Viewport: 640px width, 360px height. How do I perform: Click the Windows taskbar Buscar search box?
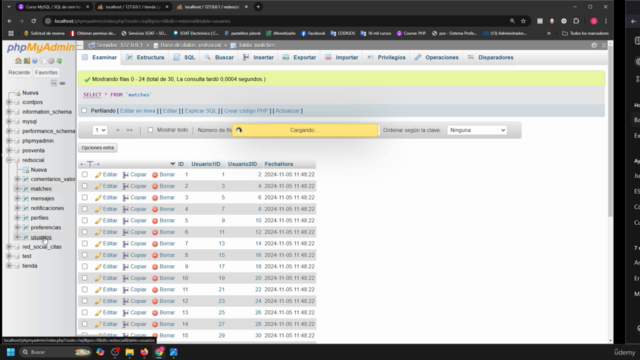pos(55,352)
